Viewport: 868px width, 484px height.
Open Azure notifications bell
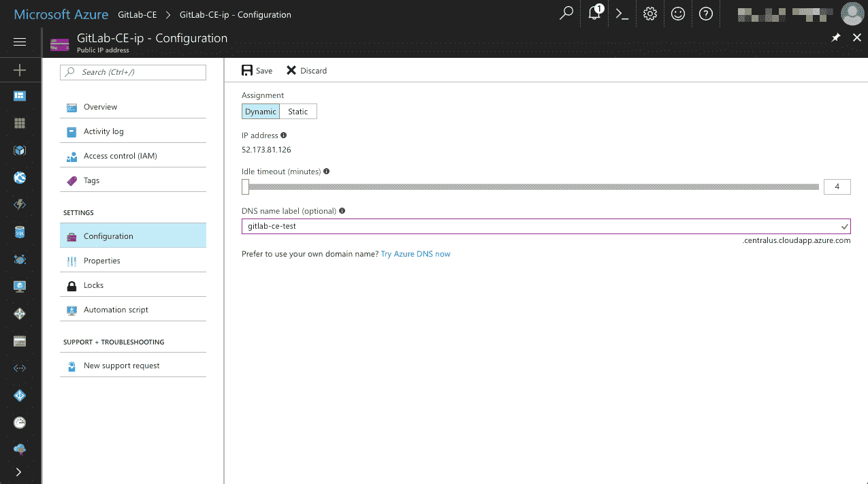tap(593, 14)
